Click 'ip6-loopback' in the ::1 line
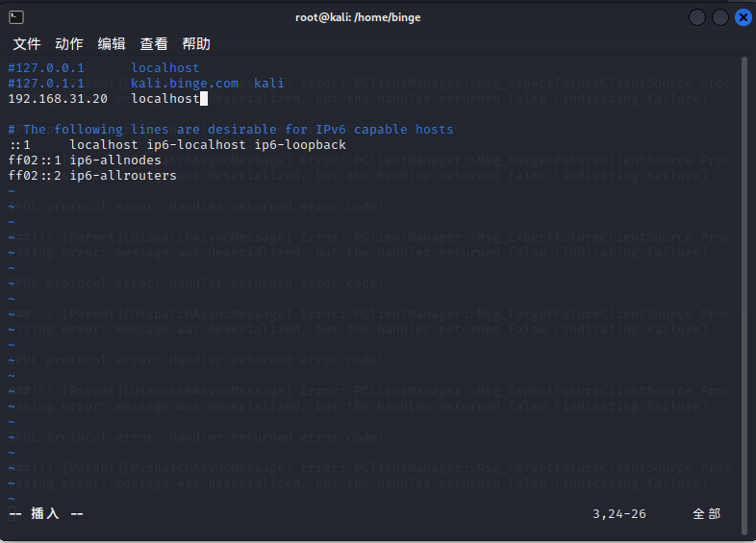Viewport: 756px width, 543px height. (x=300, y=145)
